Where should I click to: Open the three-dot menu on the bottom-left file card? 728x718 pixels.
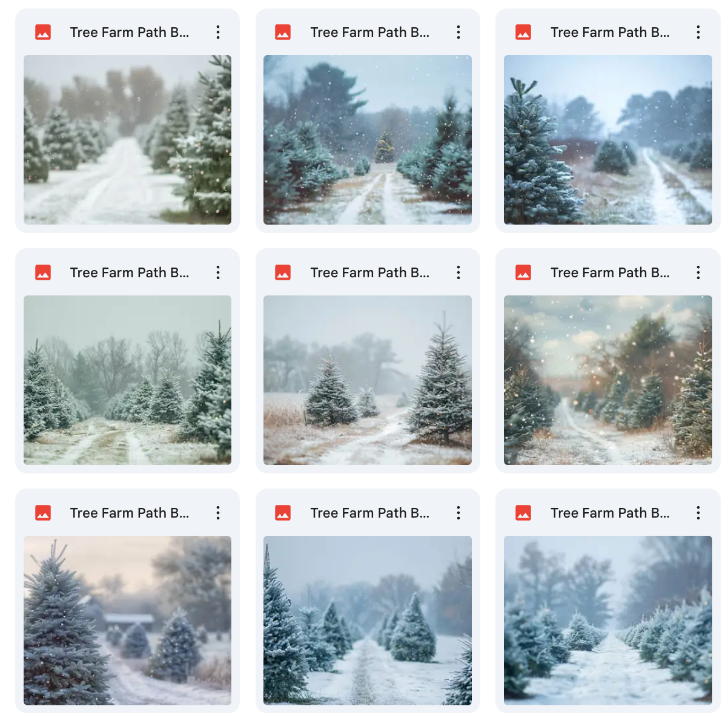pos(218,513)
